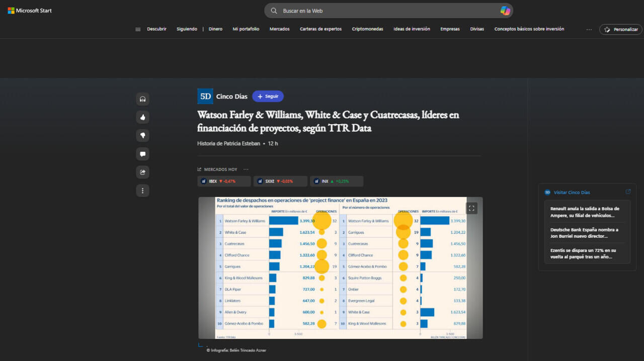Expand infographic with fullscreen icon
The height and width of the screenshot is (361, 644).
tap(471, 208)
